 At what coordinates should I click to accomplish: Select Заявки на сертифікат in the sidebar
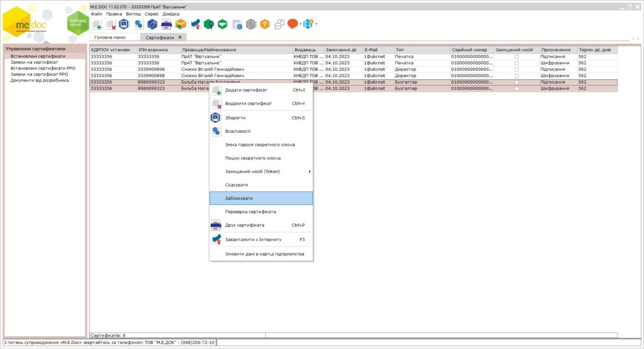click(x=34, y=62)
